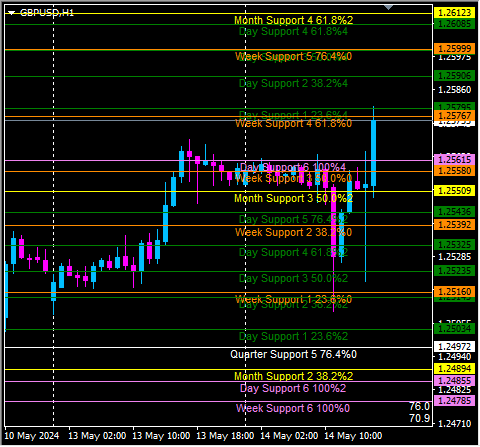This screenshot has width=480, height=447.
Task: Pick the Day Support 2 38.2%4 label
Action: [293, 83]
